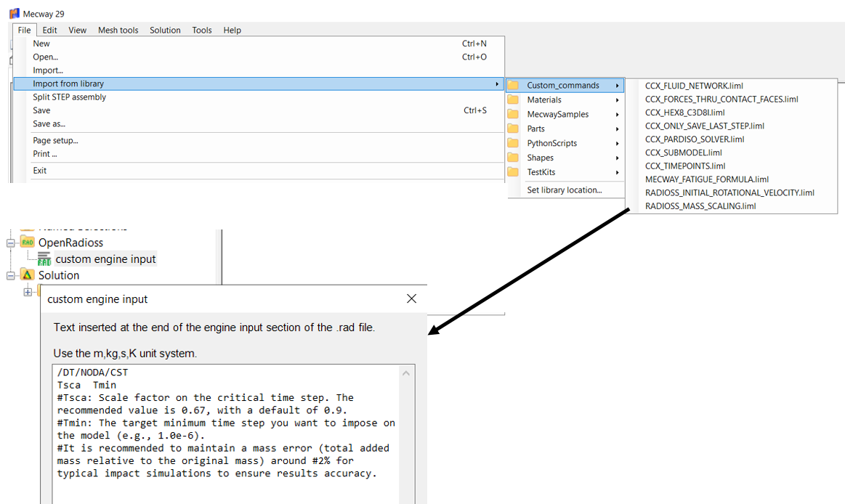Click the custom engine input item icon
845x504 pixels.
point(44,259)
